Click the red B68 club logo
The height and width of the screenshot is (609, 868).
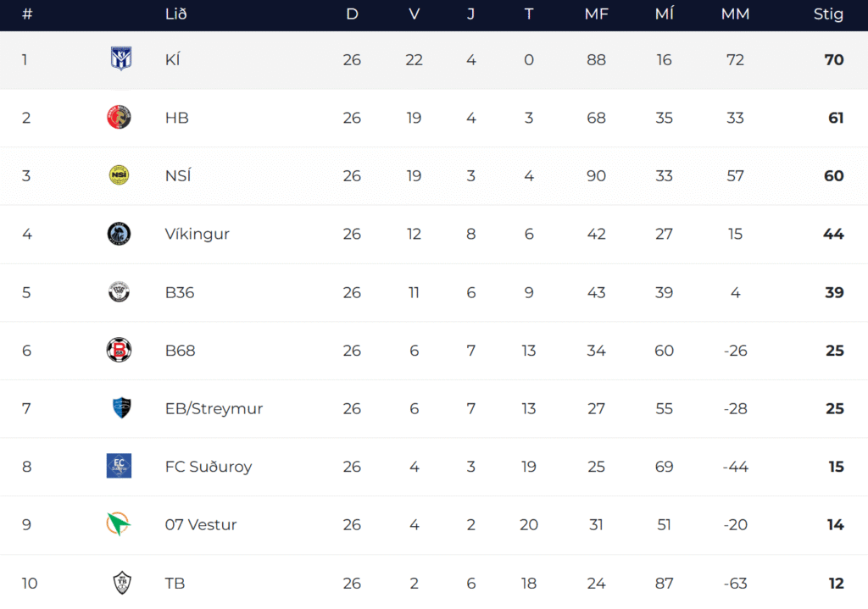pos(120,350)
